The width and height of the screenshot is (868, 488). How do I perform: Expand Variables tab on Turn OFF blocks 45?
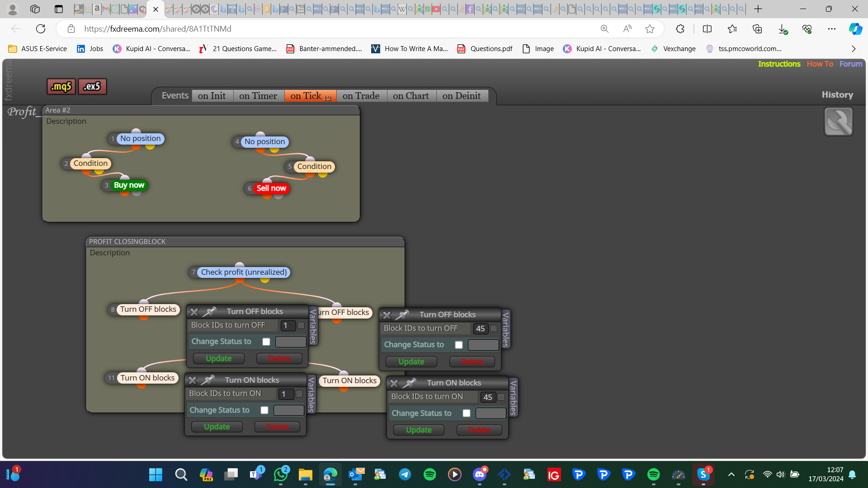point(505,329)
